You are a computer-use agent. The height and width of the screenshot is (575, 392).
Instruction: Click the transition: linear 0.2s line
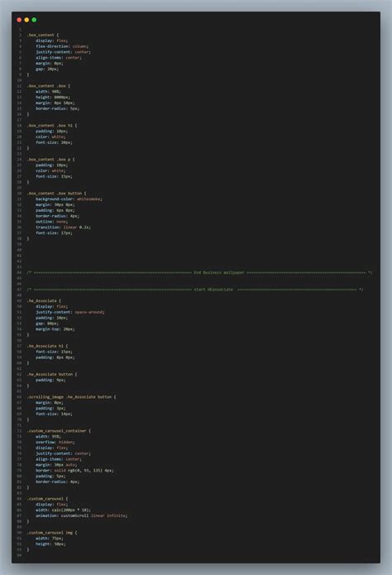(63, 227)
